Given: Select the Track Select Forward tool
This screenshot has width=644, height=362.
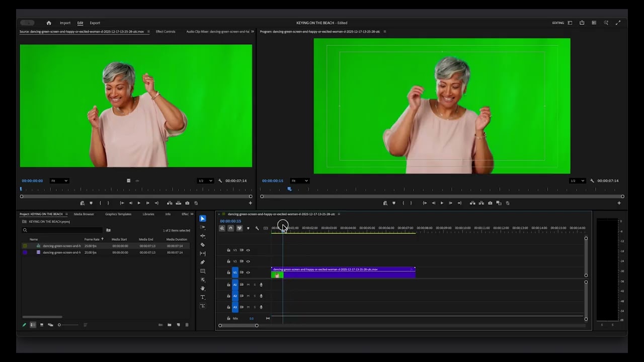Looking at the screenshot, I should coord(203,227).
